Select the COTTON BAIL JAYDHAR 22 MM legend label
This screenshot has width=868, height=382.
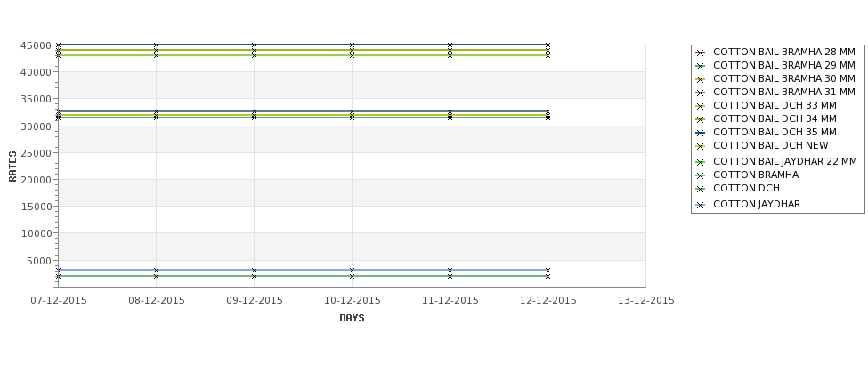[785, 162]
